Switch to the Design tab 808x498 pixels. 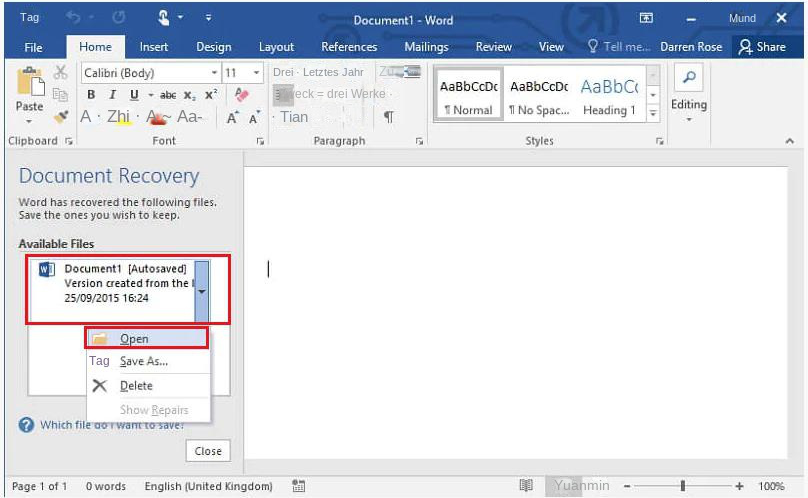pyautogui.click(x=214, y=47)
